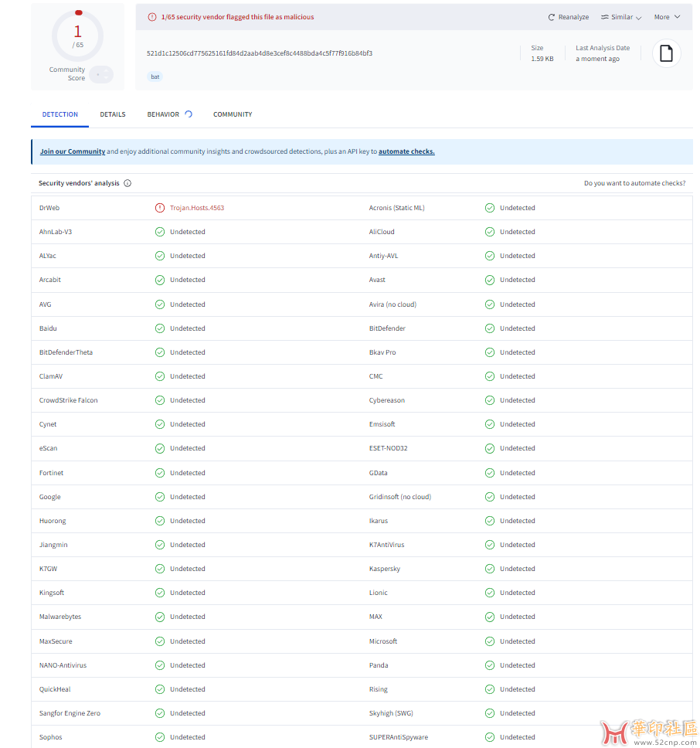This screenshot has width=700, height=748.
Task: Click the Reanalyze button
Action: pos(569,17)
